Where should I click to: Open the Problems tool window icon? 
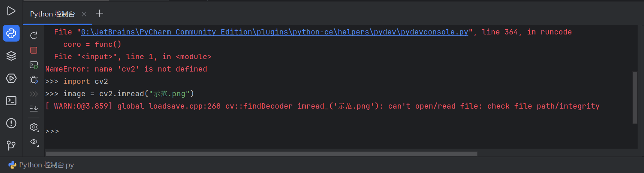(x=11, y=123)
